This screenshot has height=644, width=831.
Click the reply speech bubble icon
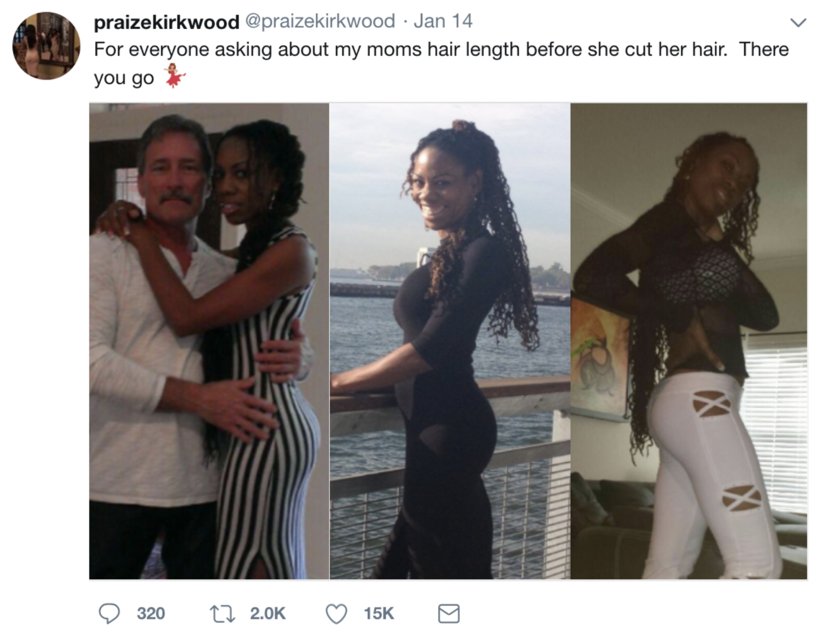pos(109,613)
